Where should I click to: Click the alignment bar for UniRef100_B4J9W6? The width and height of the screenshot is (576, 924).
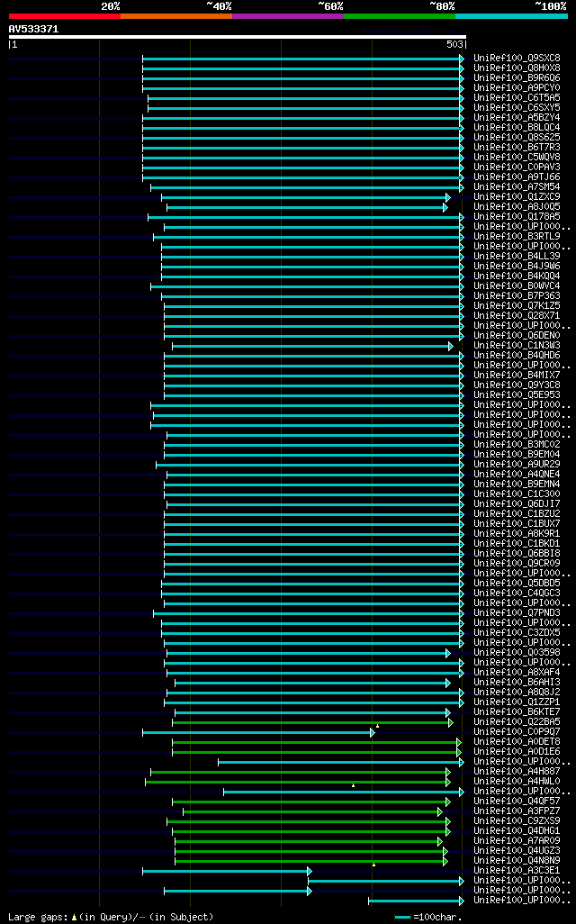pos(313,267)
